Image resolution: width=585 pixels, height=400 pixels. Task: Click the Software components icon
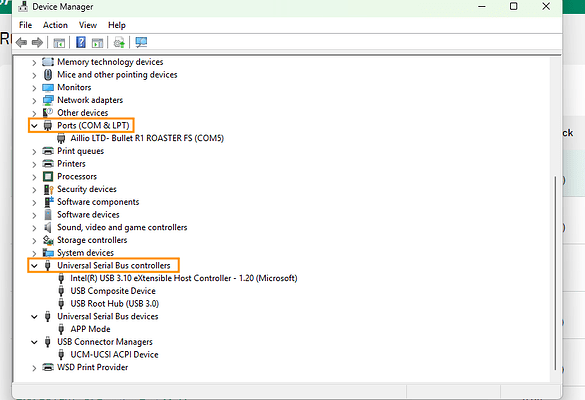49,202
